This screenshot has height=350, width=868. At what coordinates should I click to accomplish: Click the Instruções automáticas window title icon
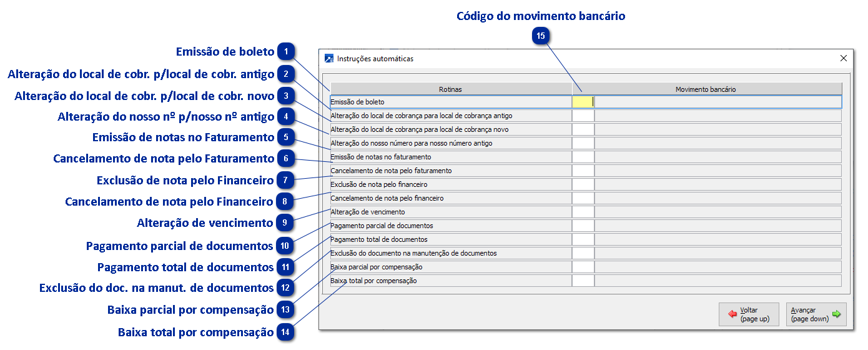329,59
